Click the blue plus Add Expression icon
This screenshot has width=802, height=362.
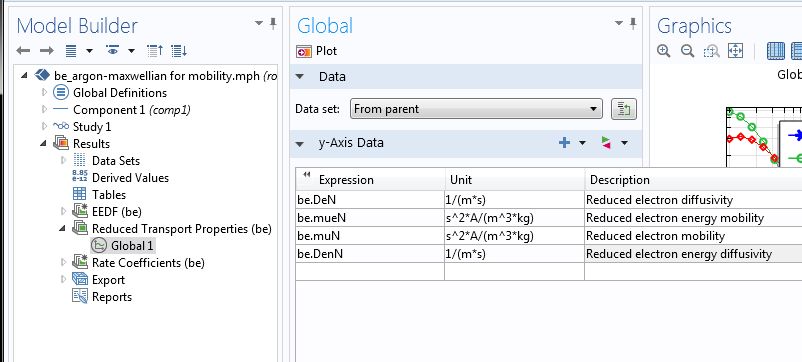point(564,143)
